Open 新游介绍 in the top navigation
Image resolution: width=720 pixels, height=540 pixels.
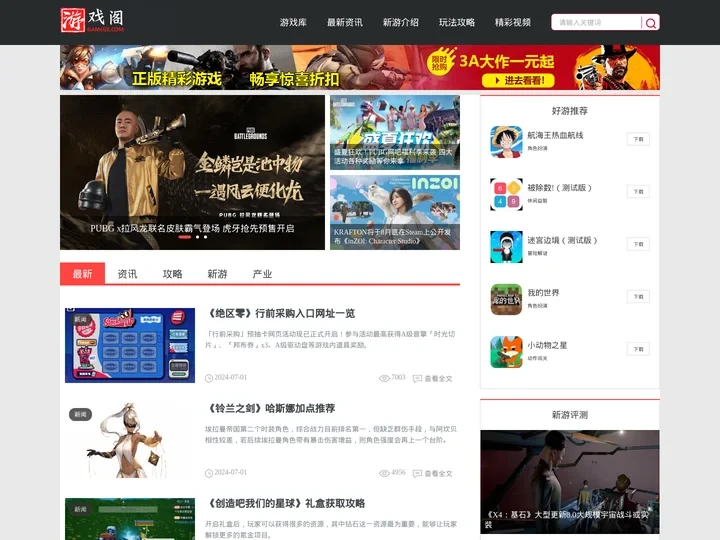(400, 22)
